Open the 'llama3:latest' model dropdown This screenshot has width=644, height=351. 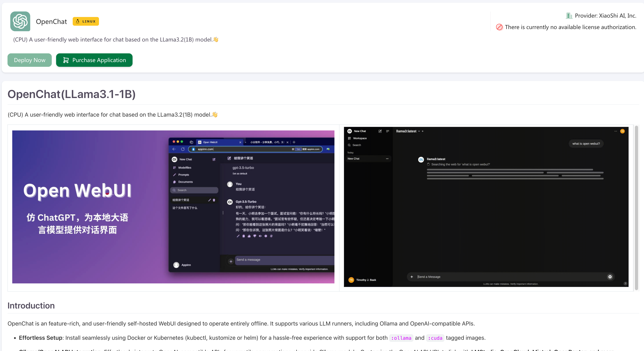(408, 131)
